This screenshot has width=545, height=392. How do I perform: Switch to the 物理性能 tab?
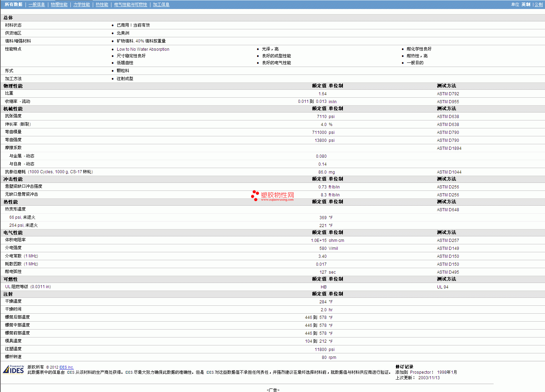[x=59, y=4]
